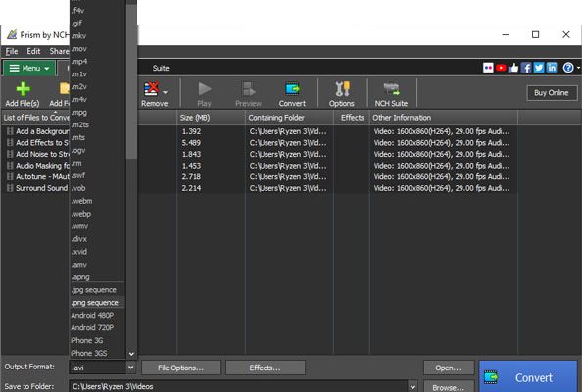Image resolution: width=582 pixels, height=392 pixels.
Task: Select .xvid output format
Action: click(x=98, y=252)
